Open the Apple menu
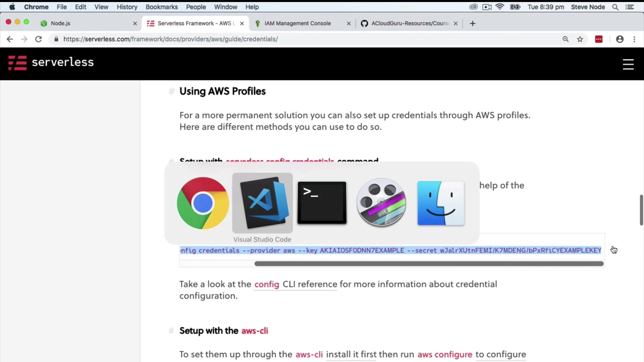 coord(12,7)
